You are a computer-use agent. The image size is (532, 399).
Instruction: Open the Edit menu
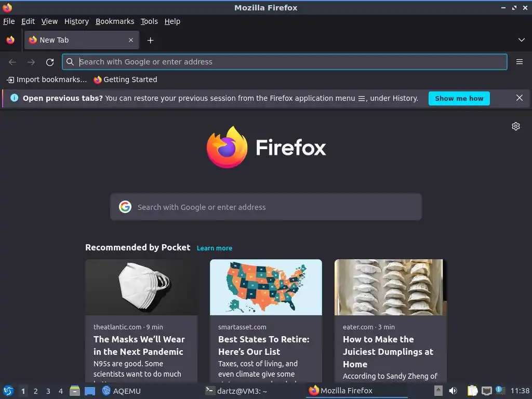[28, 21]
